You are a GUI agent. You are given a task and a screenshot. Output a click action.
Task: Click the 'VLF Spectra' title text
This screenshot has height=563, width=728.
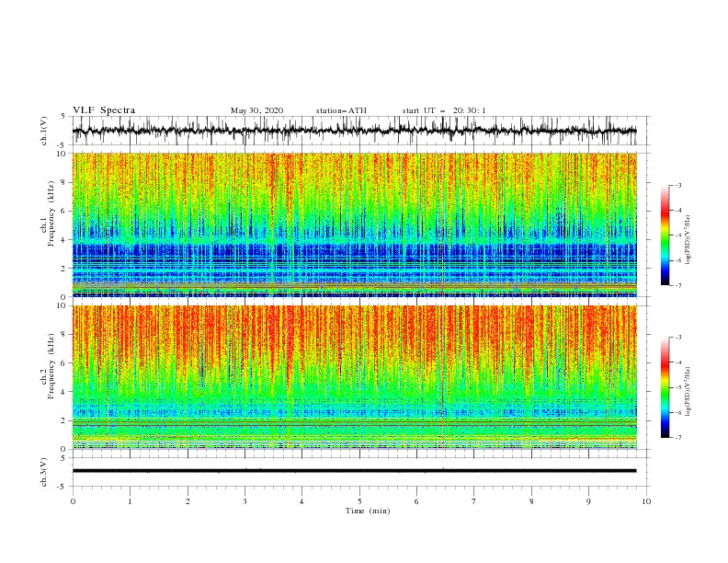coord(104,110)
